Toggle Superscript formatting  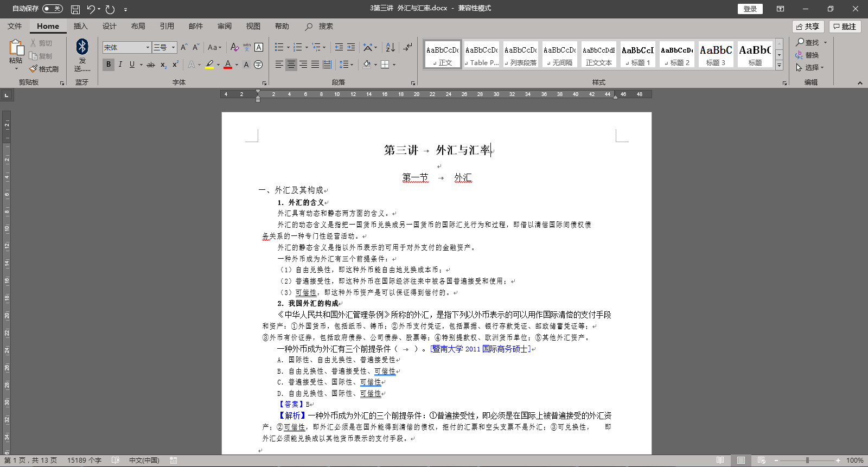click(175, 65)
